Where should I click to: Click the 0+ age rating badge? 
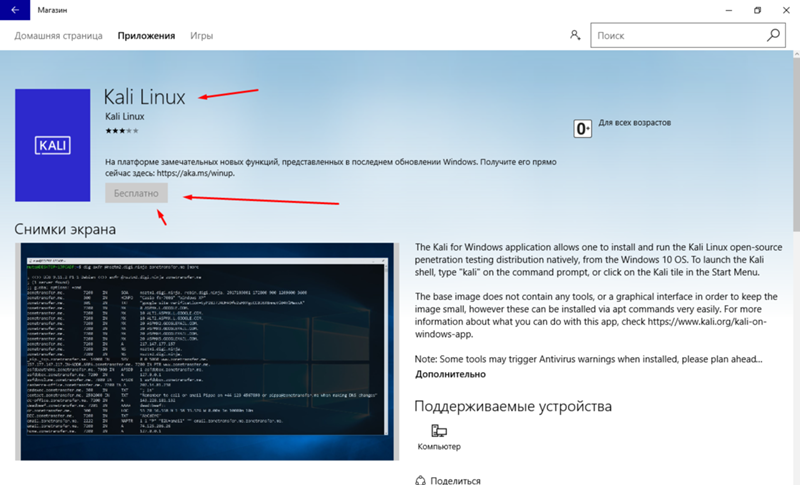point(582,129)
